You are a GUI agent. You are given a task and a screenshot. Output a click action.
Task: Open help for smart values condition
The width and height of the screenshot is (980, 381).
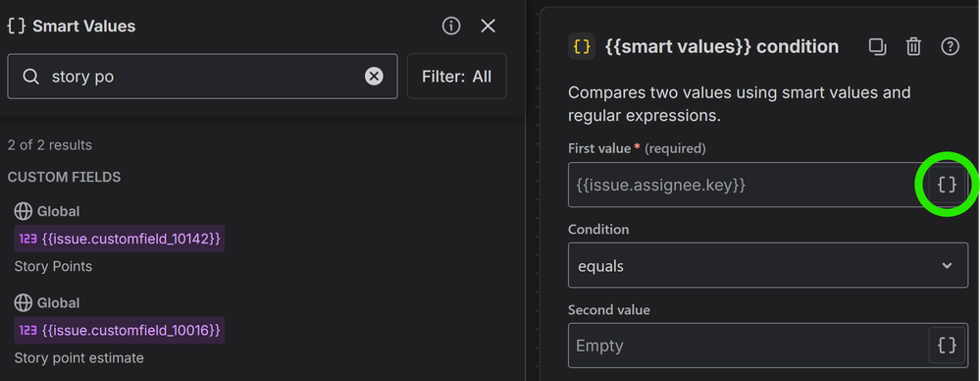[x=950, y=46]
